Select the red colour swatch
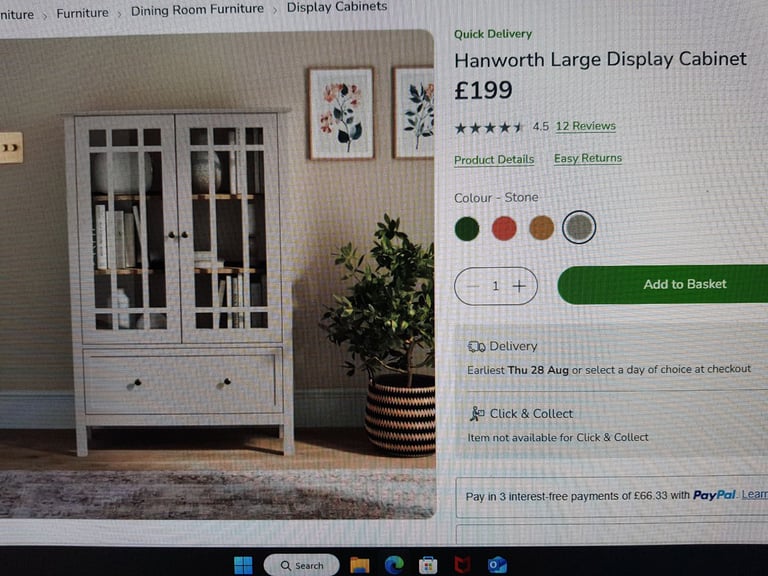This screenshot has height=576, width=768. [x=504, y=228]
